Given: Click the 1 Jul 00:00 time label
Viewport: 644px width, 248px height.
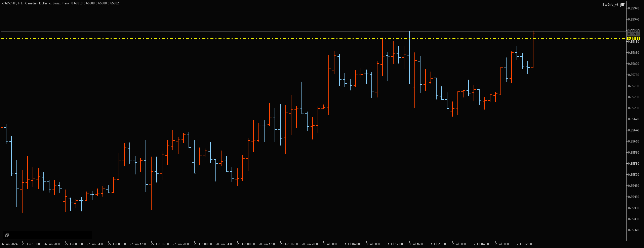Looking at the screenshot, I should point(331,244).
